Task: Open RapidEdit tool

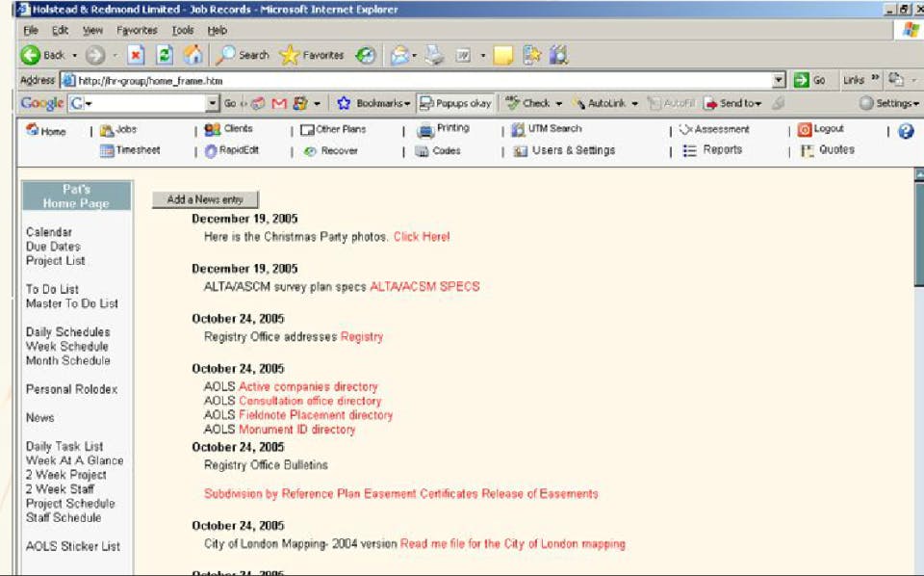Action: tap(232, 151)
